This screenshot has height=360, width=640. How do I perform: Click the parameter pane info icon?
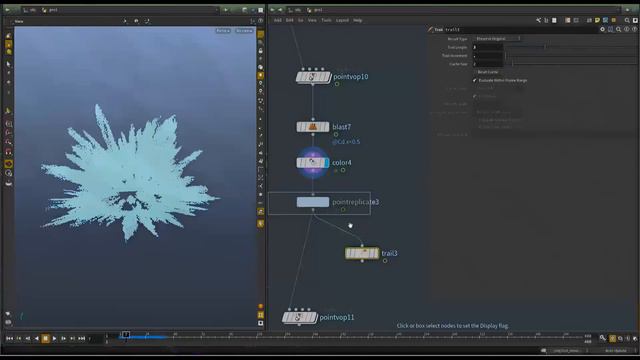627,29
